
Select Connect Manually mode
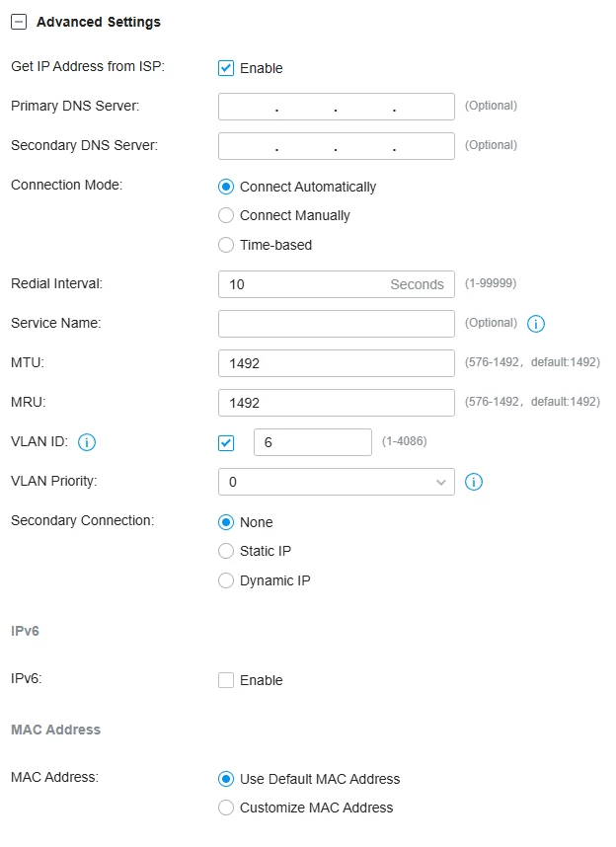coord(226,215)
